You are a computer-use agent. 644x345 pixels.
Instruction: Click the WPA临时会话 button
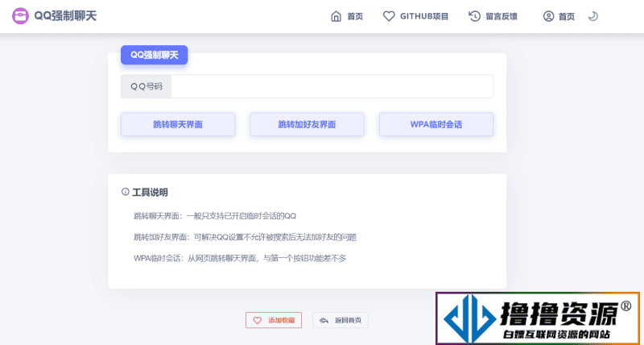click(436, 124)
